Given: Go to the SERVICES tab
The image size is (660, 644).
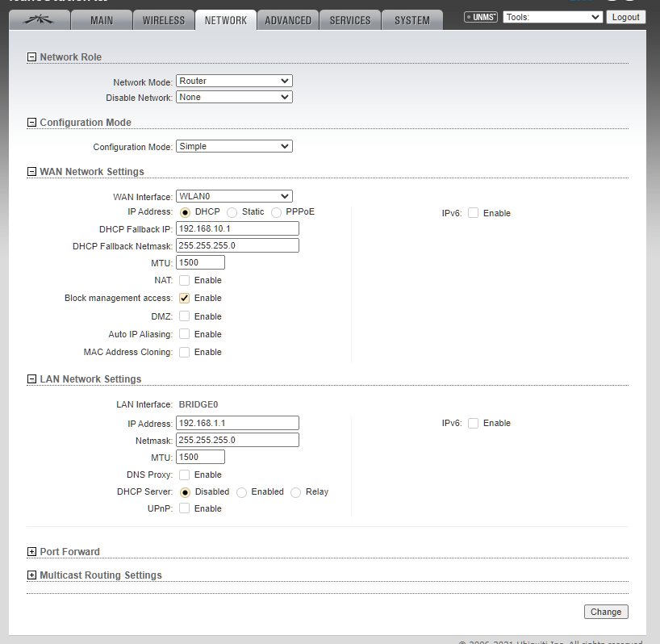Looking at the screenshot, I should [x=350, y=20].
